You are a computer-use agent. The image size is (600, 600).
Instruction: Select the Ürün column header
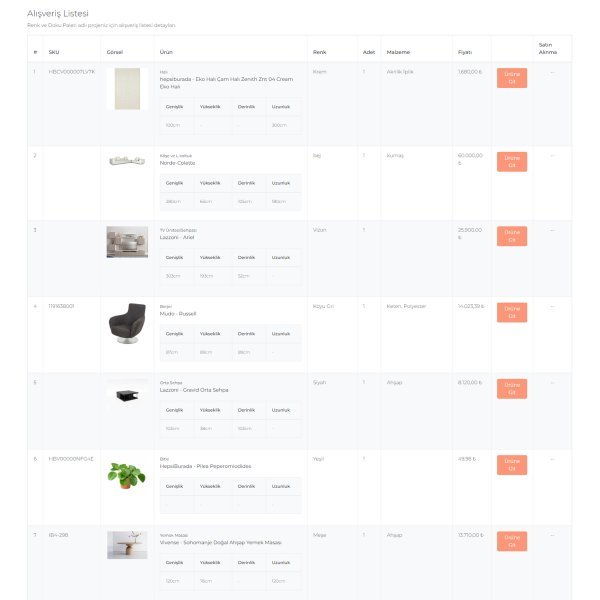point(166,51)
